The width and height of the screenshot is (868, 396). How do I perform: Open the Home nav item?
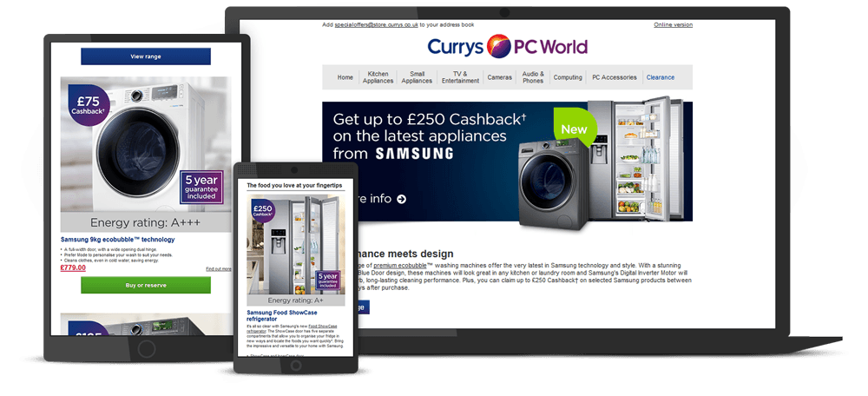click(x=345, y=77)
